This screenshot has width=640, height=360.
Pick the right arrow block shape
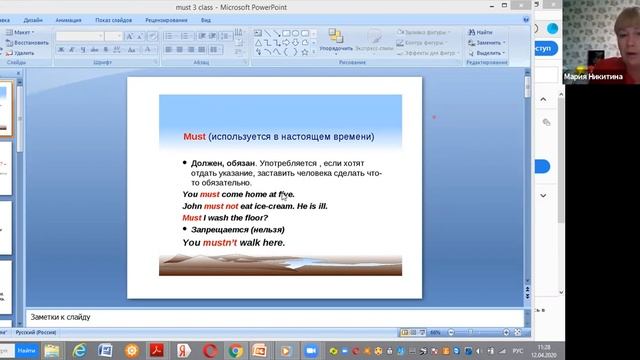click(x=286, y=42)
